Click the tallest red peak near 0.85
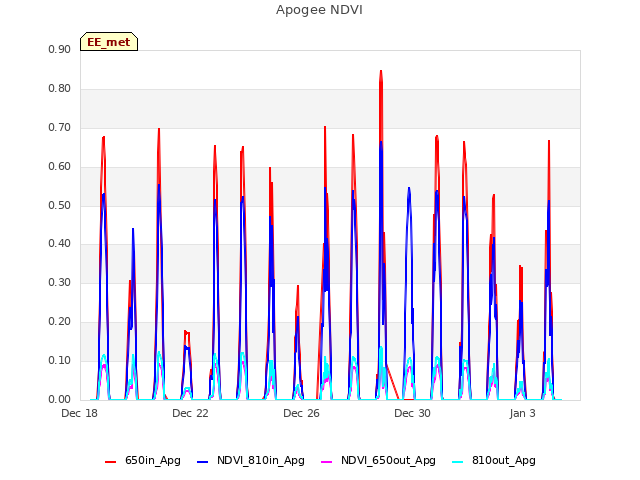 click(x=381, y=72)
